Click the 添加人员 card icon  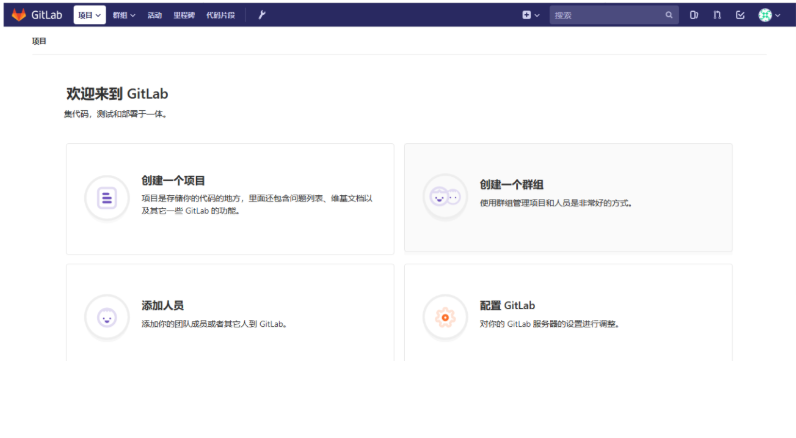[106, 317]
